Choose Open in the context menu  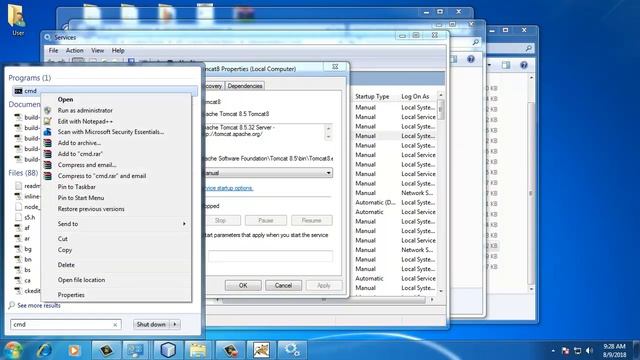tap(65, 99)
